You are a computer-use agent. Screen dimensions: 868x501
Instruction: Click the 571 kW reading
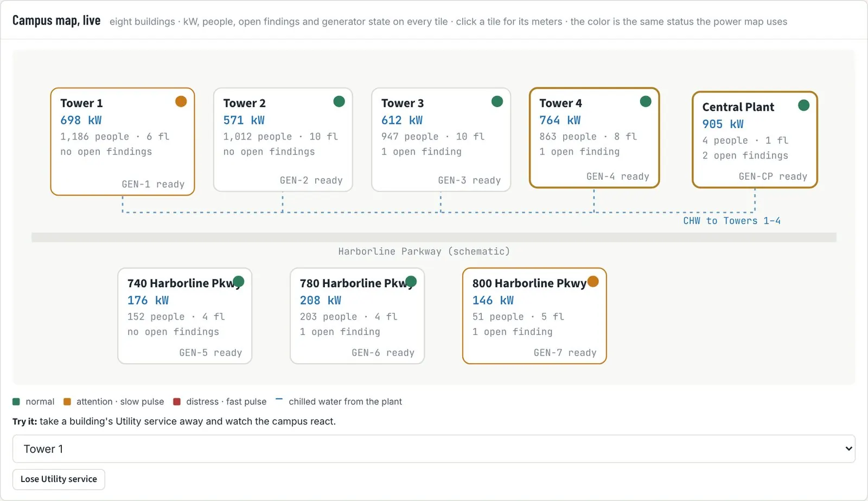click(244, 121)
